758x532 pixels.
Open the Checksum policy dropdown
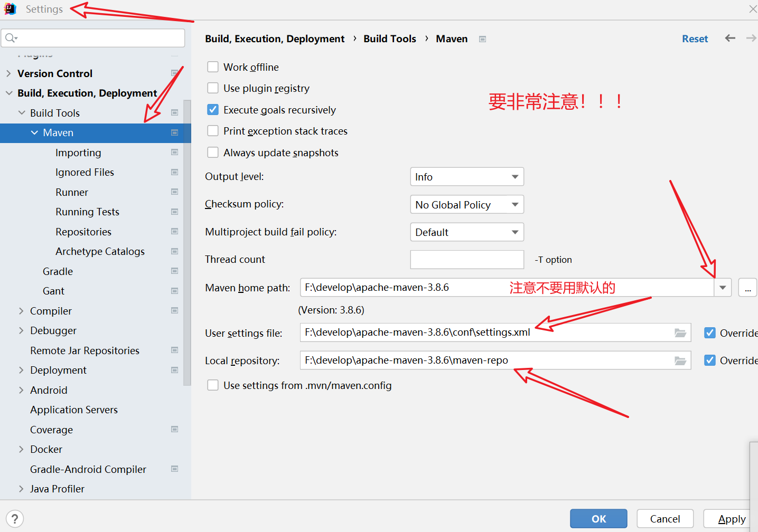(467, 204)
